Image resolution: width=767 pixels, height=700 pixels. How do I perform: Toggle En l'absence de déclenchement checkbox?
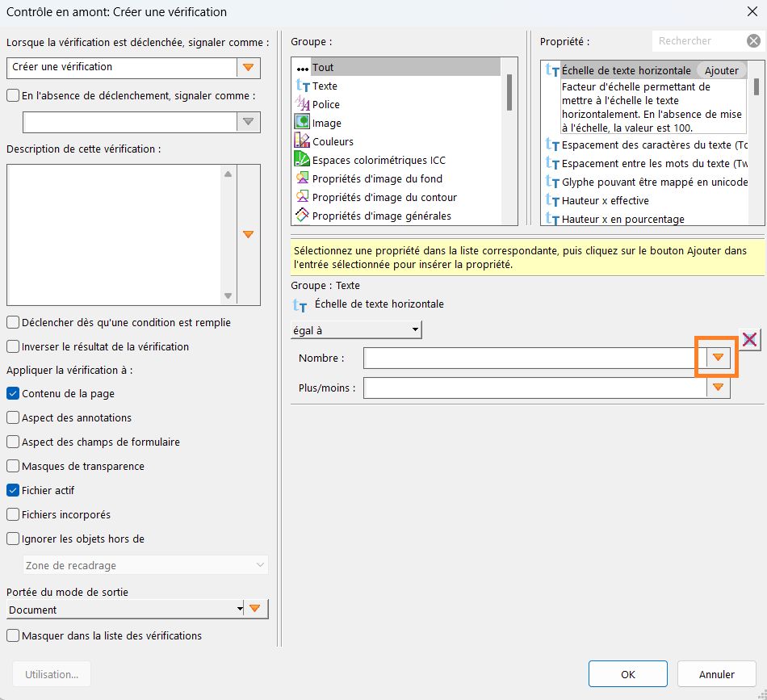tap(13, 95)
